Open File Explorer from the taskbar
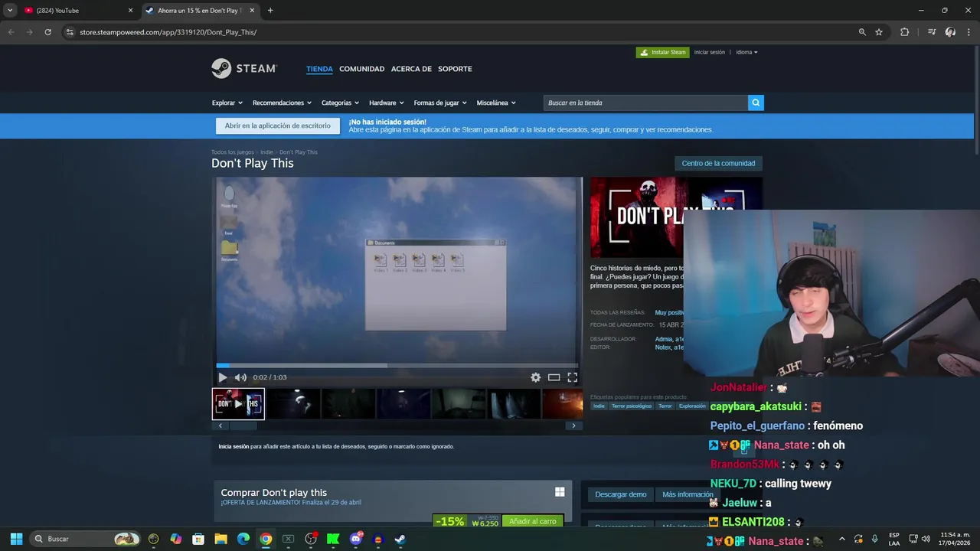This screenshot has width=980, height=551. click(220, 539)
